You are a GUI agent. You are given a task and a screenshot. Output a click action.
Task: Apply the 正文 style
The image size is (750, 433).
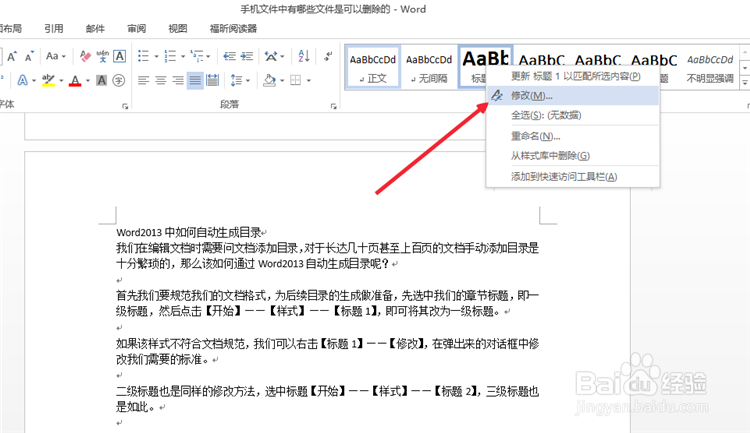pos(373,67)
